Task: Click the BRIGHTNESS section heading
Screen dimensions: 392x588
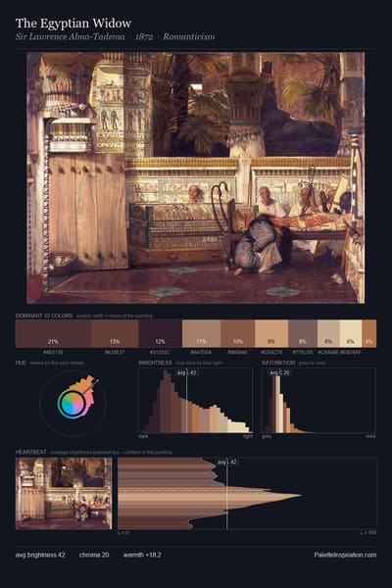Action: click(x=155, y=363)
